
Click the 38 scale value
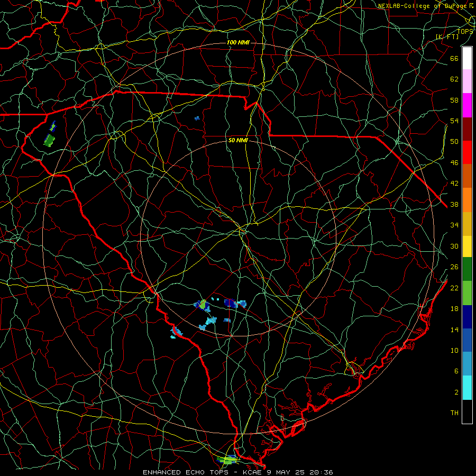[454, 204]
